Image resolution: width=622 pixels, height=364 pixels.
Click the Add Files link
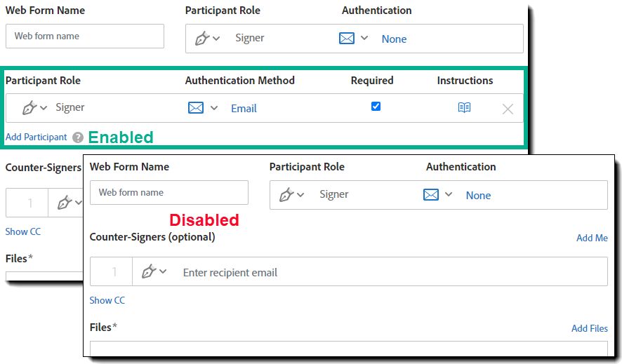pos(590,328)
